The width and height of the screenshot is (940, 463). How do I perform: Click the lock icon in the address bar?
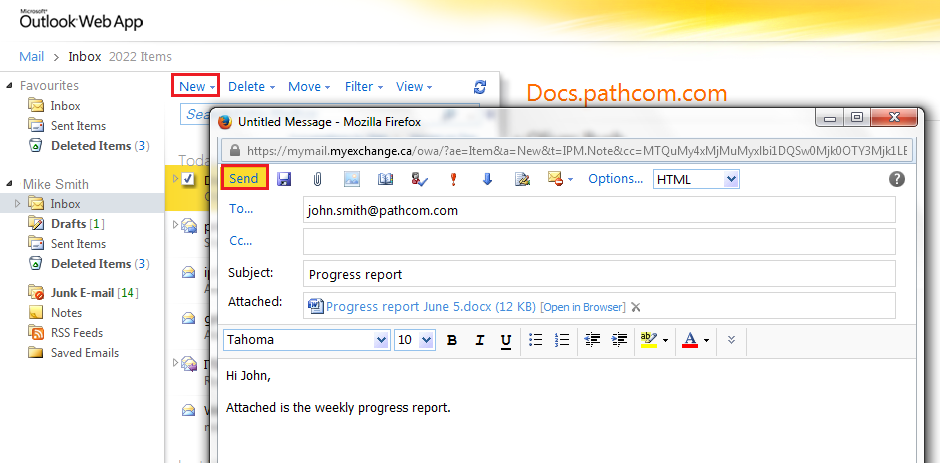coord(234,150)
